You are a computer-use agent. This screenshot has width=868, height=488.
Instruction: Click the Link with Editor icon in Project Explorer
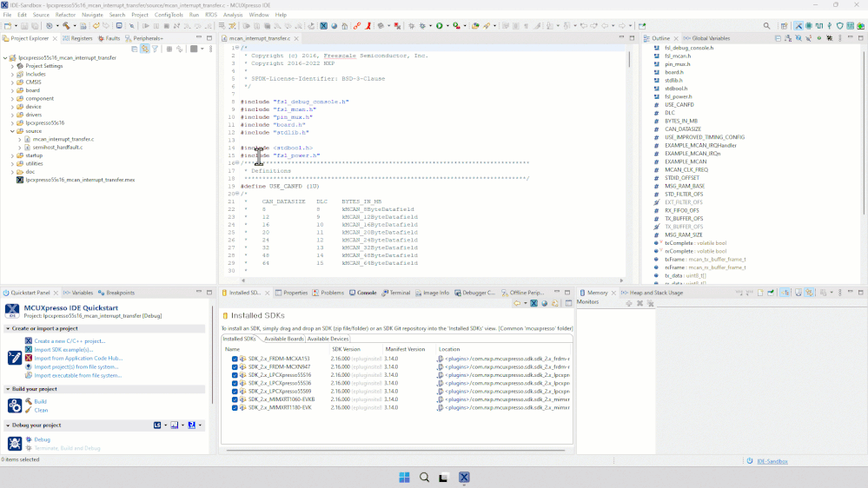coord(145,49)
